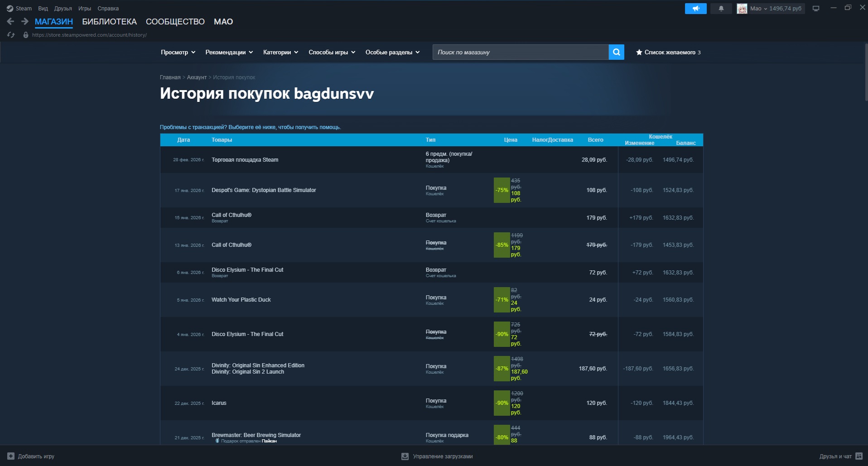The height and width of the screenshot is (466, 868).
Task: Open the Справка menu
Action: click(x=108, y=9)
